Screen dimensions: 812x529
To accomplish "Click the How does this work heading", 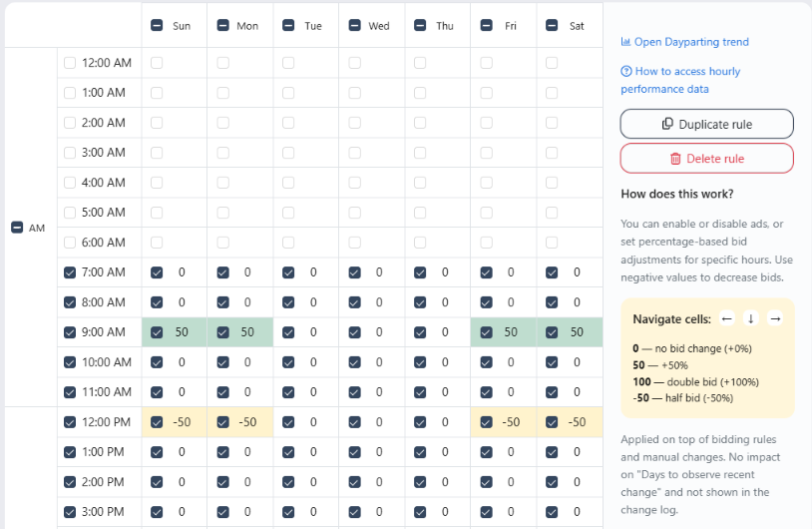I will click(x=677, y=194).
